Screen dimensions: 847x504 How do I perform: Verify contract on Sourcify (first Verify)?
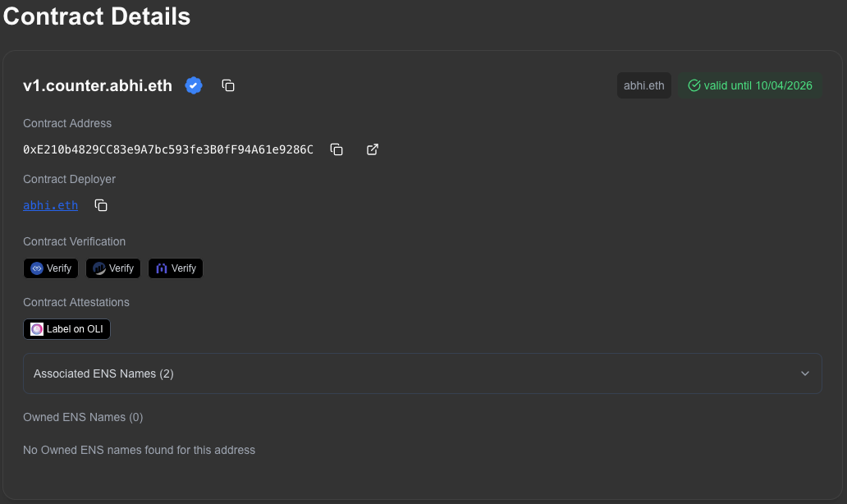[x=51, y=268]
